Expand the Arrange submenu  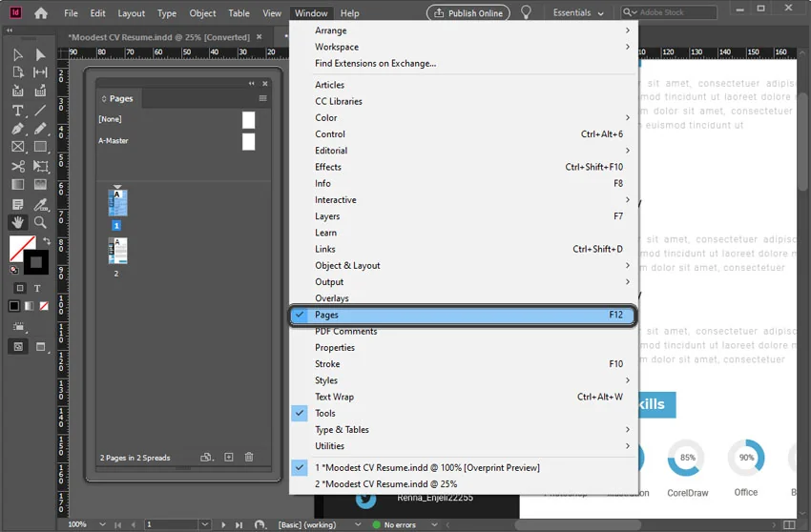click(x=463, y=31)
